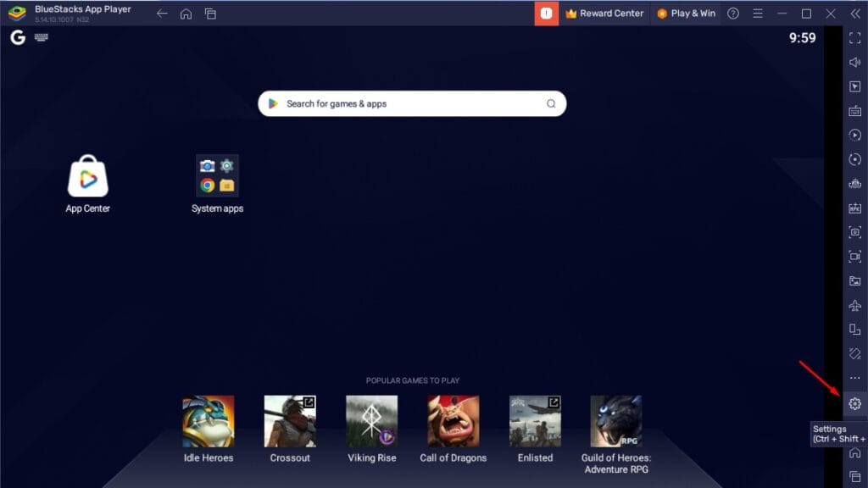Click the sidebar home icon at bottom
Viewport: 868px width, 488px height.
click(854, 453)
